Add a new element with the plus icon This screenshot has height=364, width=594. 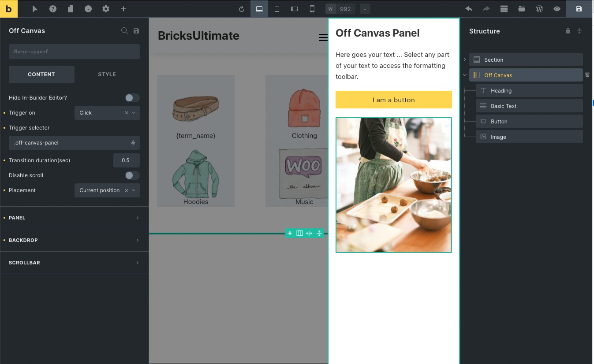[123, 8]
